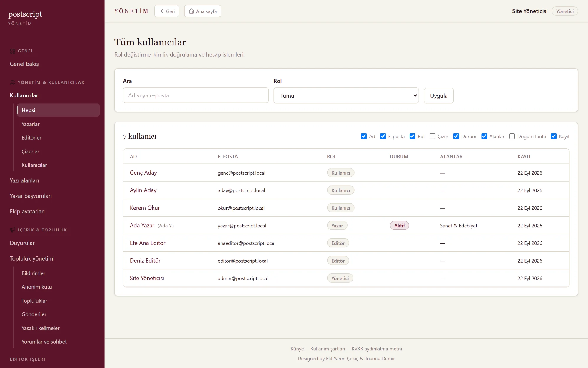This screenshot has width=588, height=368.
Task: Open Hepsi in the sidebar submenu
Action: tap(58, 110)
